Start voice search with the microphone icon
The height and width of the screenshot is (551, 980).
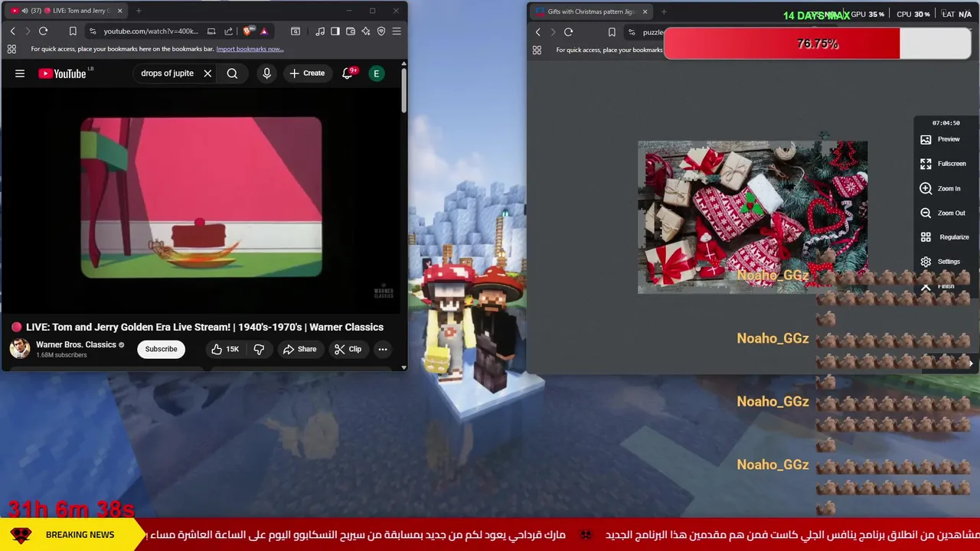tap(266, 73)
